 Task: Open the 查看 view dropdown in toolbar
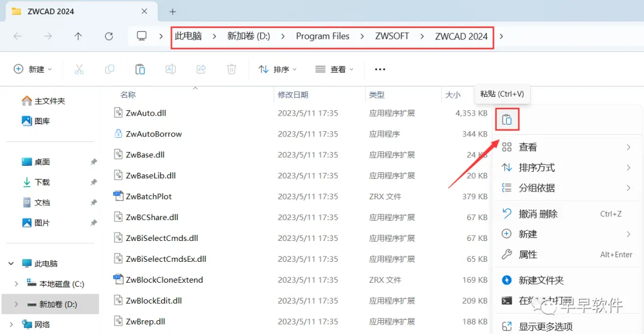coord(335,69)
